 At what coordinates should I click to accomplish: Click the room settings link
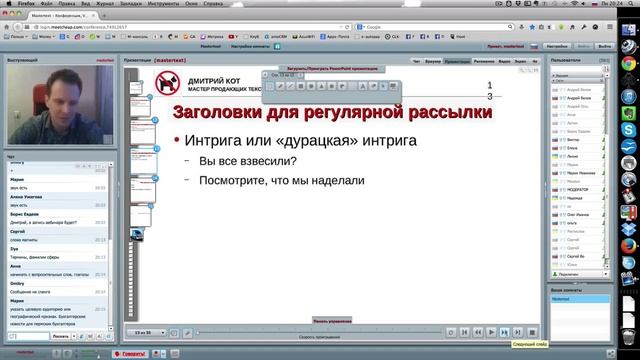[x=250, y=47]
